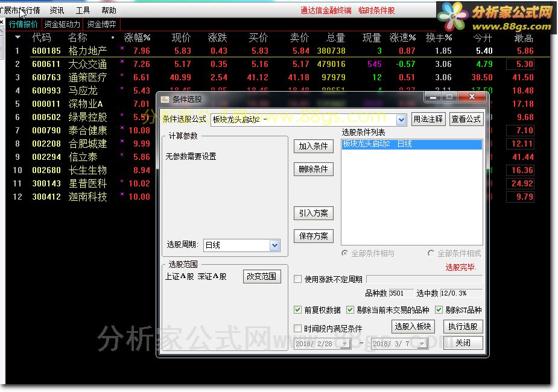Open the end date 2018/3/7 picker
Screen dimensions: 558x392
click(x=422, y=344)
